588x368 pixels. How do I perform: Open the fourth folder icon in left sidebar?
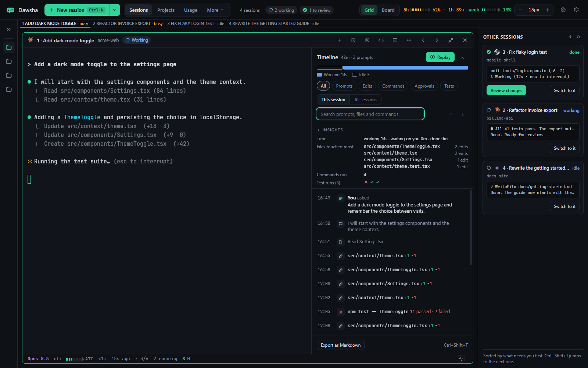point(9,89)
